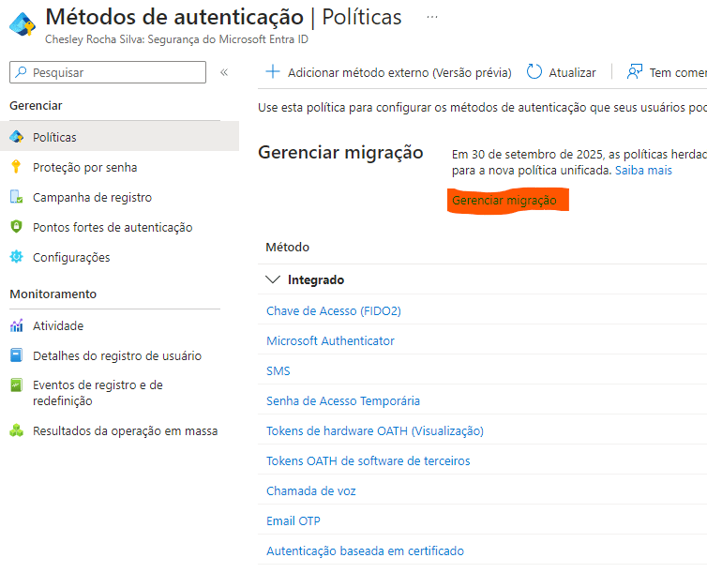Click the highlighted Gerenciar migração link
The width and height of the screenshot is (707, 588).
[x=504, y=201]
